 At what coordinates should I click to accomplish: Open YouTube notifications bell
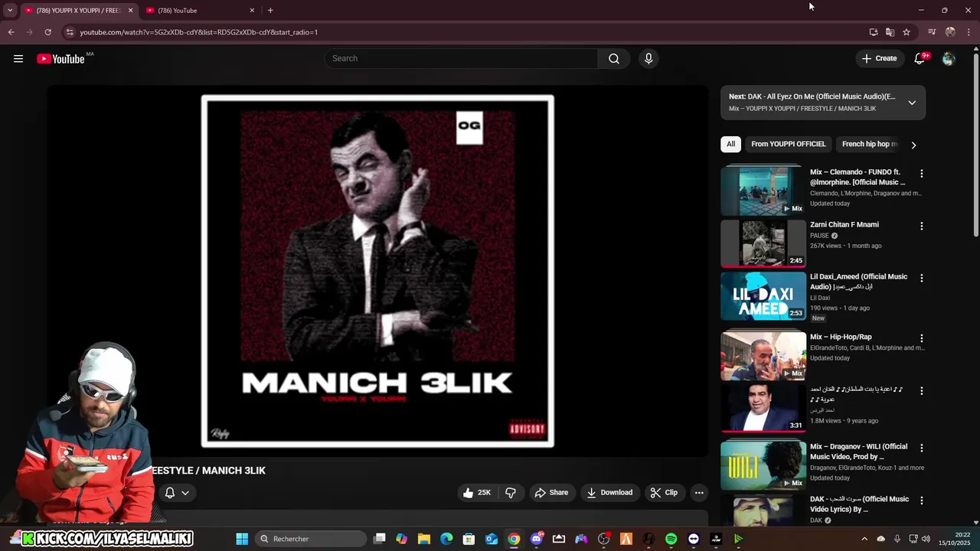920,59
